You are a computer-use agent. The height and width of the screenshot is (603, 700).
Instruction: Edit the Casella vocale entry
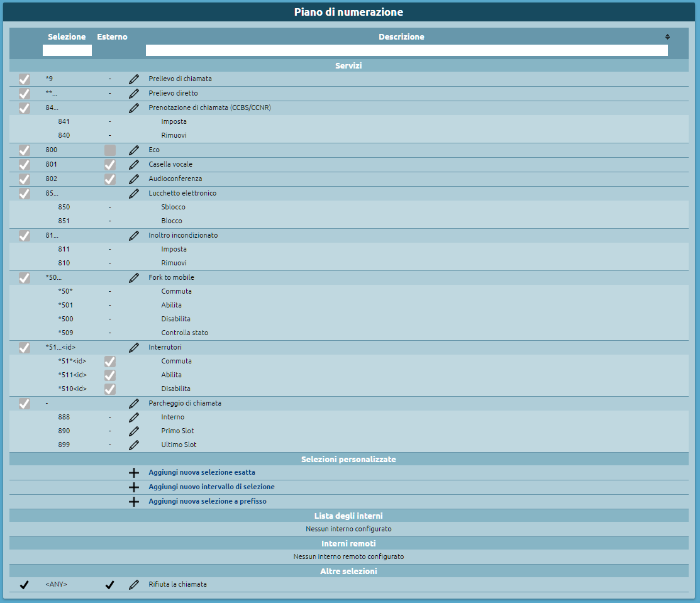click(x=133, y=165)
